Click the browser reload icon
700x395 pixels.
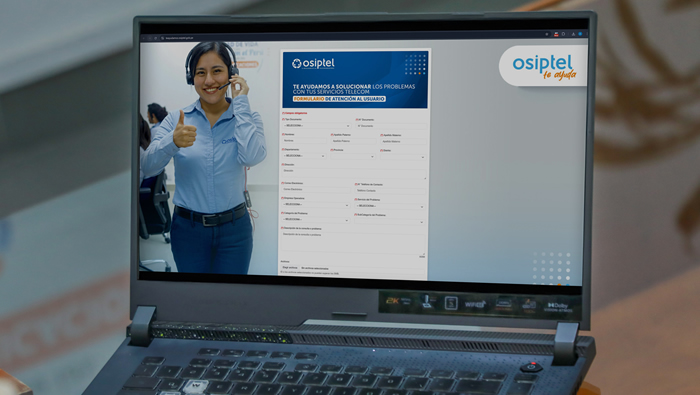[x=155, y=38]
